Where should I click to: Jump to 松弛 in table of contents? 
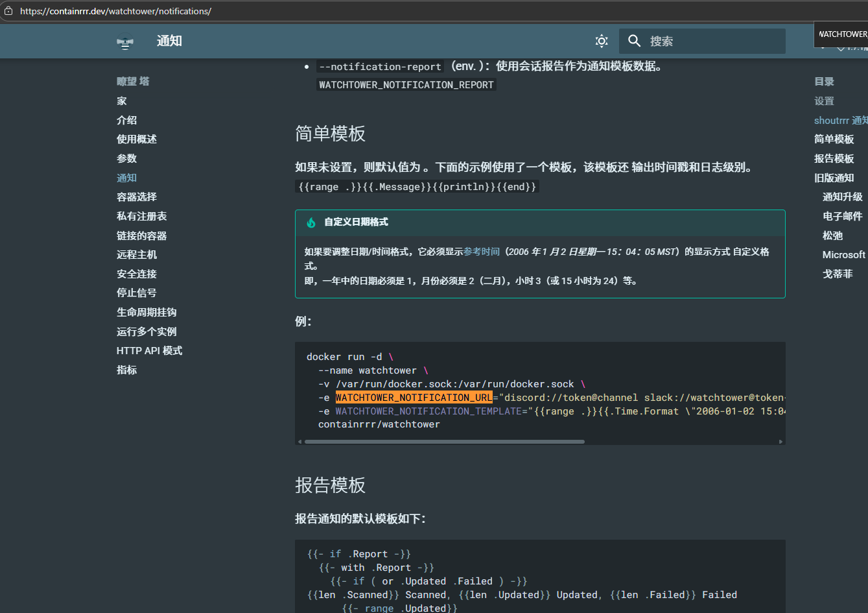click(833, 235)
